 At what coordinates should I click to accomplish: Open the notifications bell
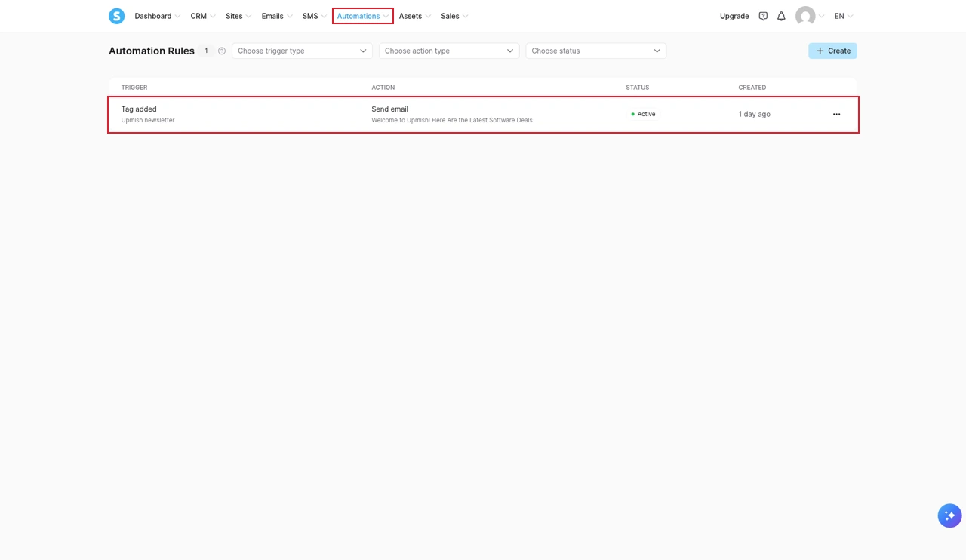[781, 16]
